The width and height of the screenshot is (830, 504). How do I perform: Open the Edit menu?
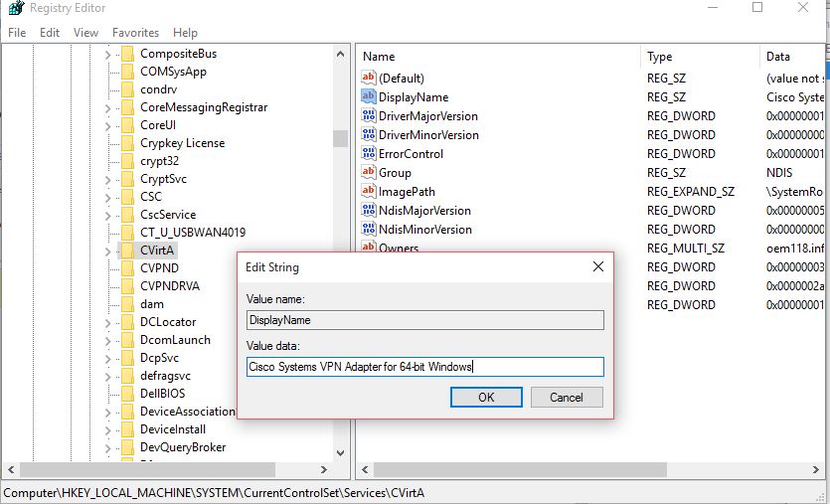click(x=50, y=32)
